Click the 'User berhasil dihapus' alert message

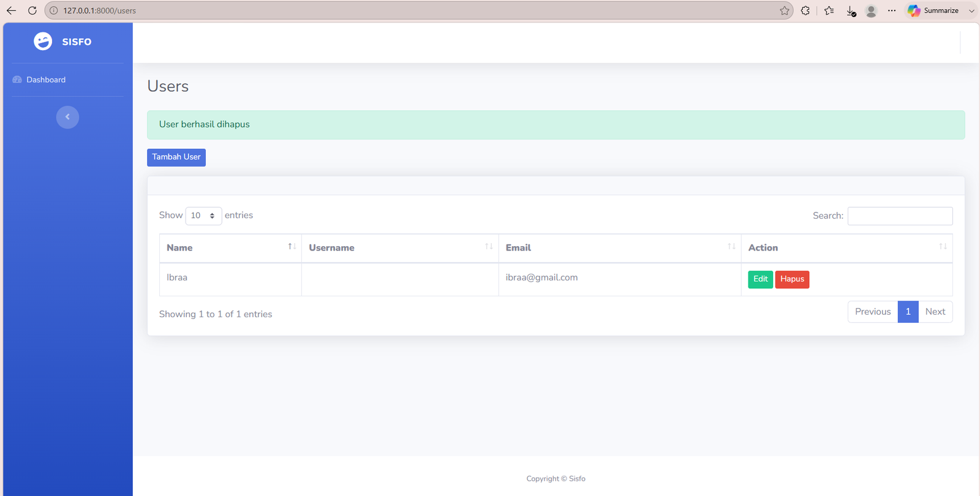click(x=556, y=125)
